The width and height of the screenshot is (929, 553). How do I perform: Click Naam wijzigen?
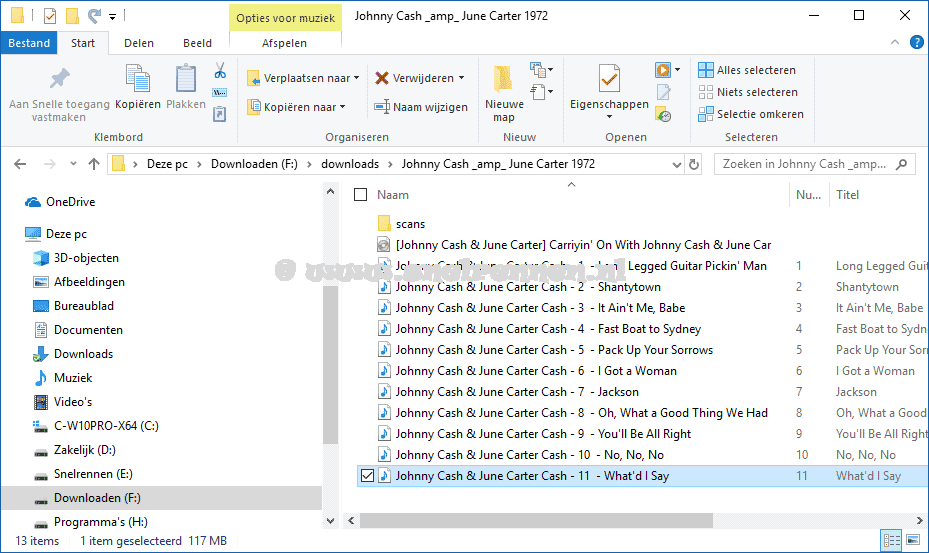[x=421, y=107]
